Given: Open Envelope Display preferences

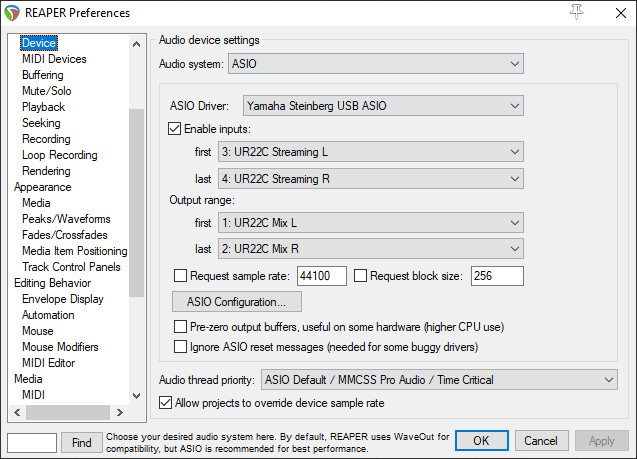Looking at the screenshot, I should point(63,299).
